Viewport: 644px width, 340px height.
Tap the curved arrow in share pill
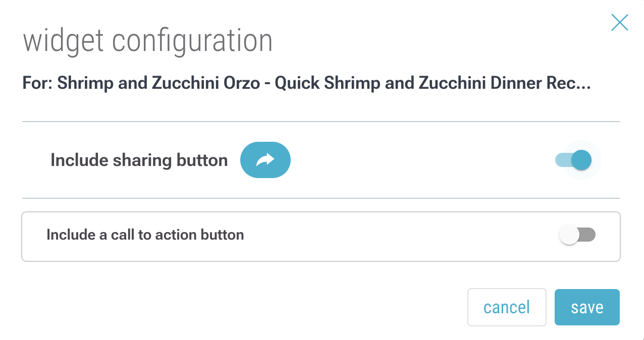pos(265,160)
